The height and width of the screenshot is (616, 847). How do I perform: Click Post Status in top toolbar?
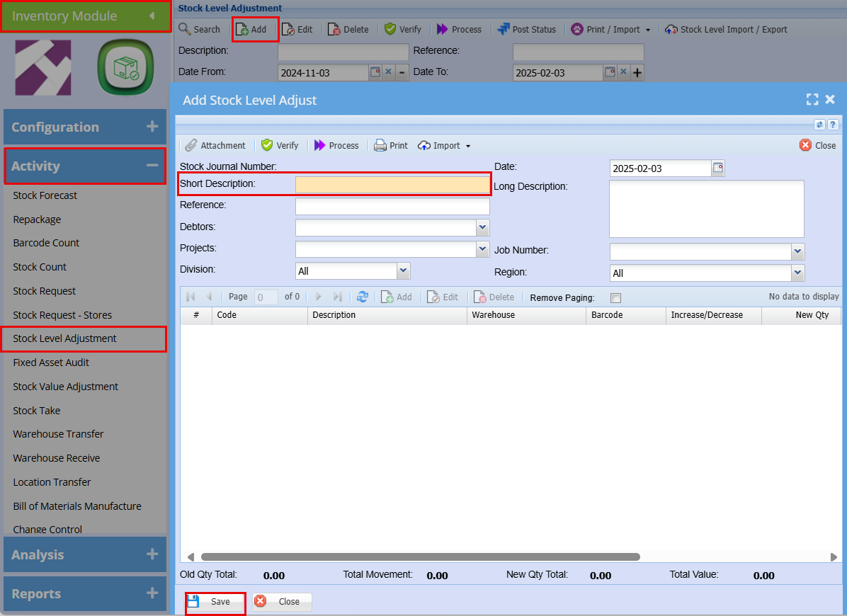pos(527,29)
